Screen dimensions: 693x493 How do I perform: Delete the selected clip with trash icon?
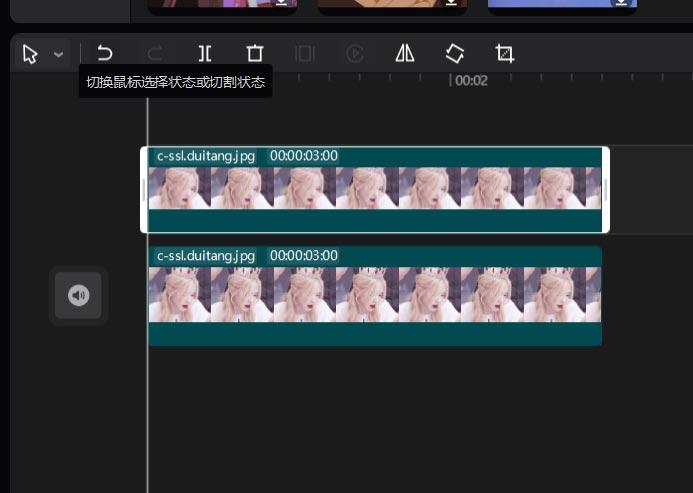tap(255, 54)
